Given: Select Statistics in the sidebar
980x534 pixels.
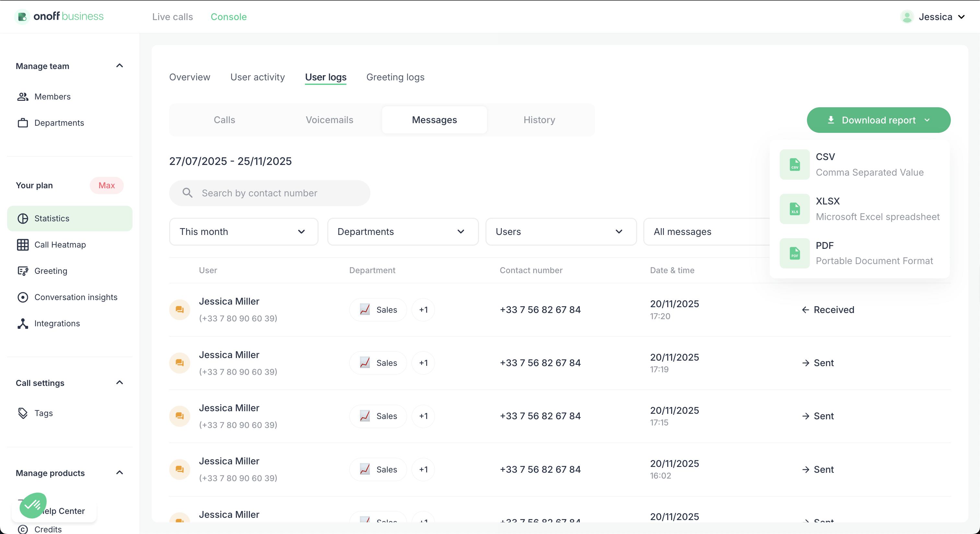Looking at the screenshot, I should (x=70, y=218).
